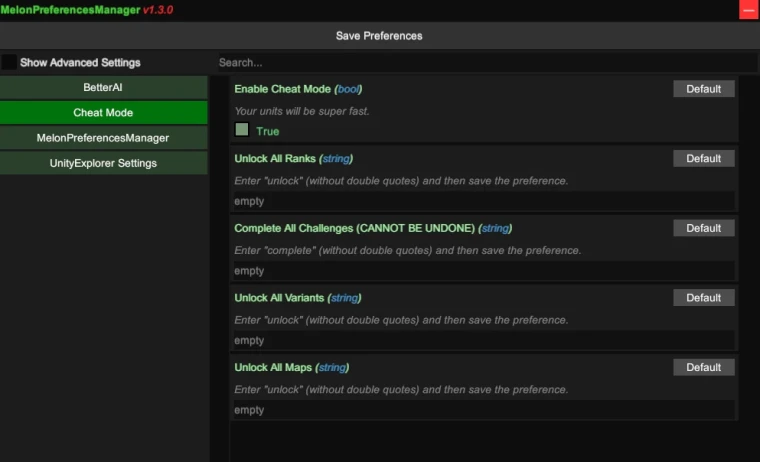
Task: Click the Unlock All Maps input field
Action: click(x=483, y=410)
